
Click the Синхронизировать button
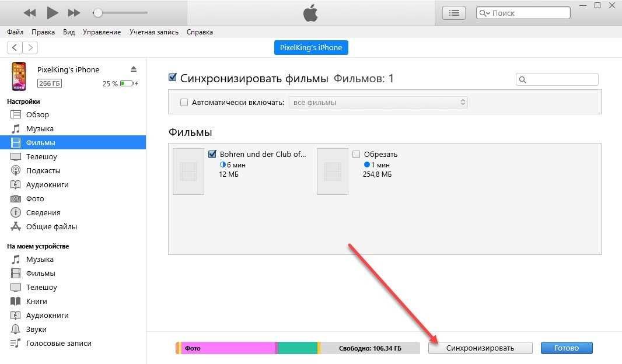point(480,348)
